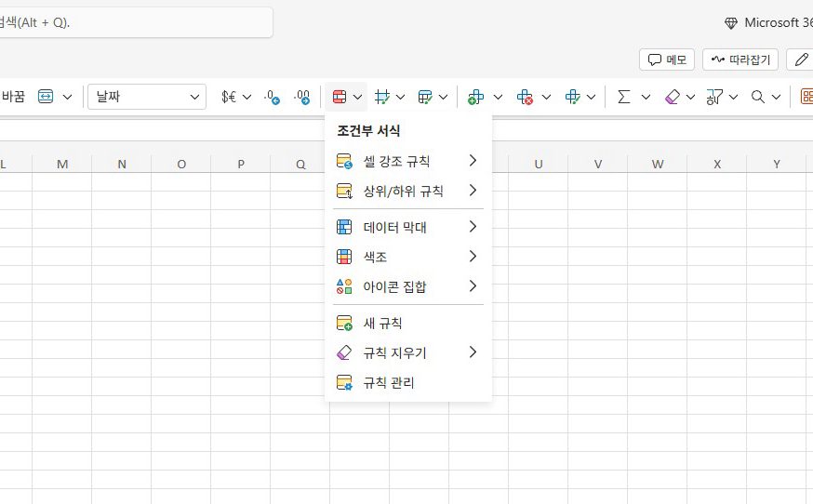Click the icon set icon next to 아이콘 집합

(x=344, y=286)
